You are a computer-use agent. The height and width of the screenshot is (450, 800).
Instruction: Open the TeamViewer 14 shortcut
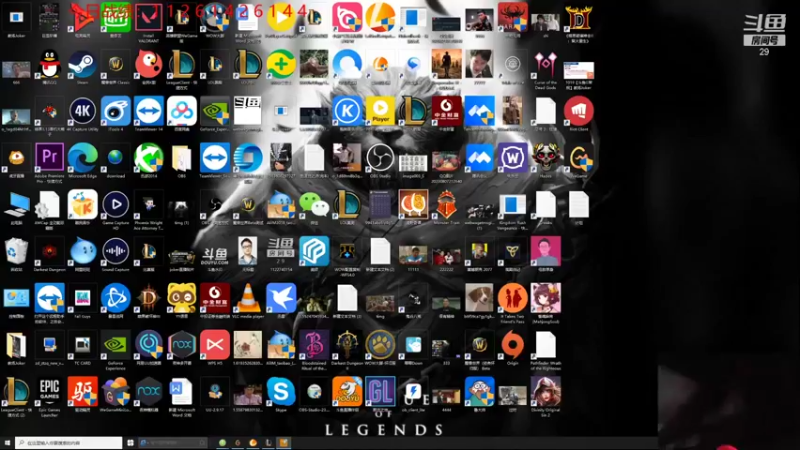[148, 111]
